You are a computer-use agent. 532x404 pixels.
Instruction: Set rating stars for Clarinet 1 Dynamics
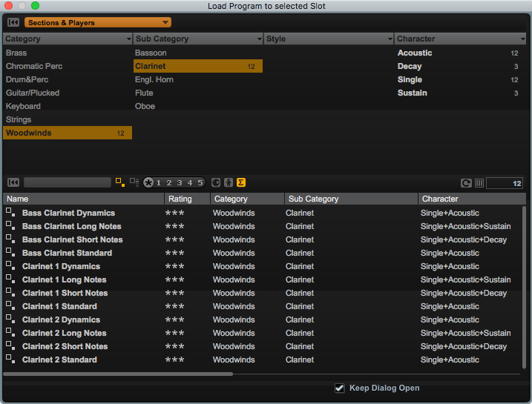tap(174, 266)
